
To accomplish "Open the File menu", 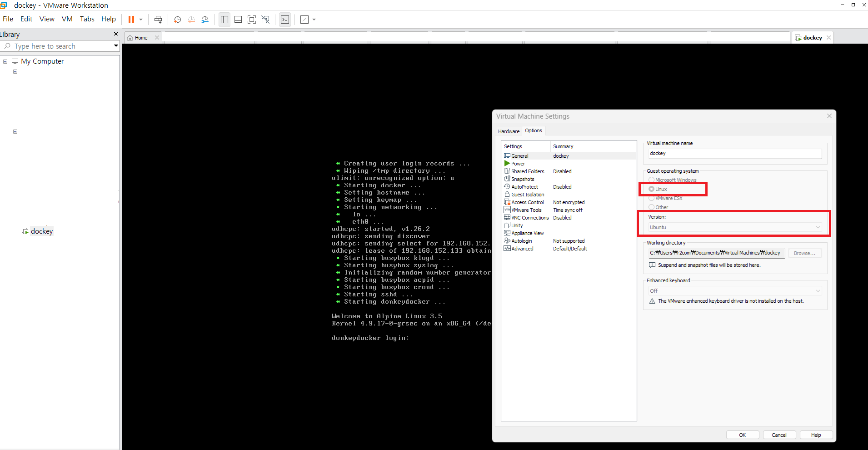I will [x=8, y=19].
